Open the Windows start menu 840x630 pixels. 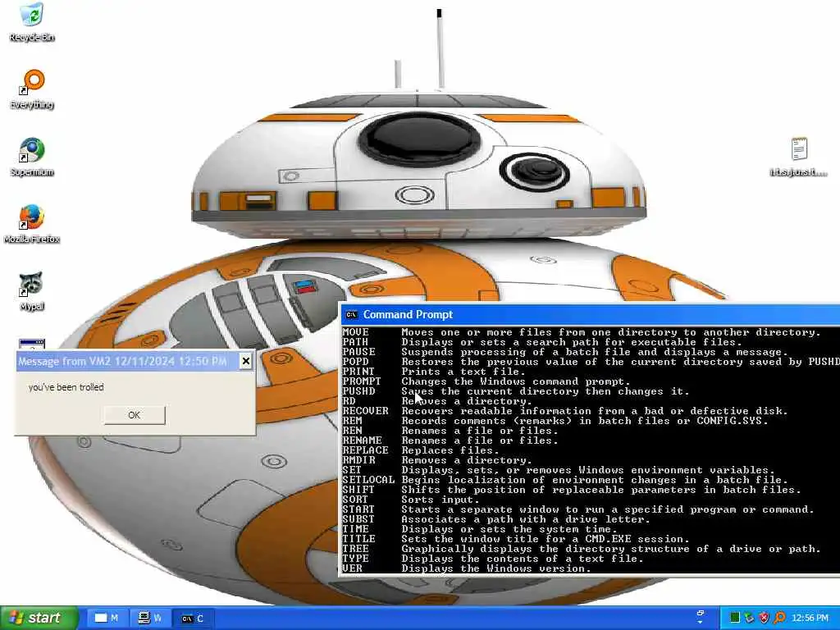click(x=39, y=618)
